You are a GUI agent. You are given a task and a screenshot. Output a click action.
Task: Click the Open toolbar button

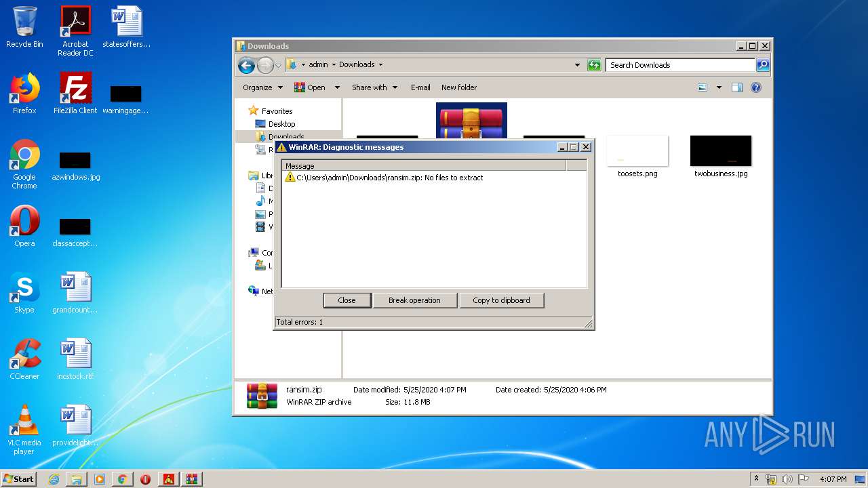tap(310, 87)
